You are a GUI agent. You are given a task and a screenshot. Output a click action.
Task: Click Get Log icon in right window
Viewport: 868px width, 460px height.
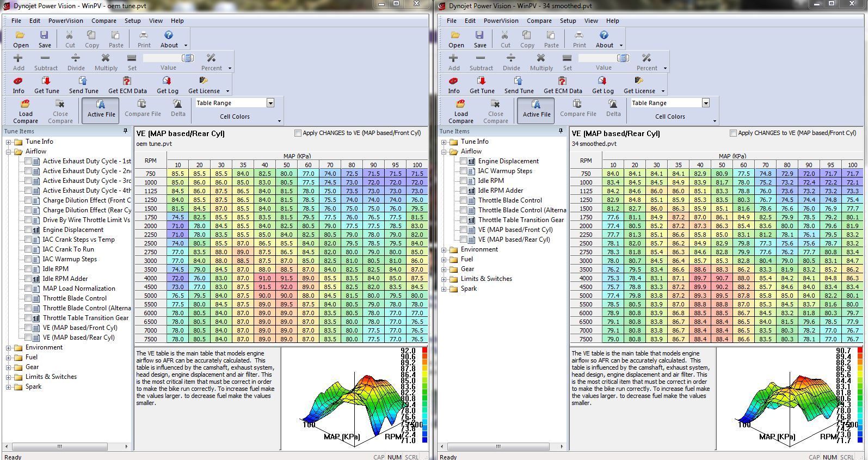[602, 81]
